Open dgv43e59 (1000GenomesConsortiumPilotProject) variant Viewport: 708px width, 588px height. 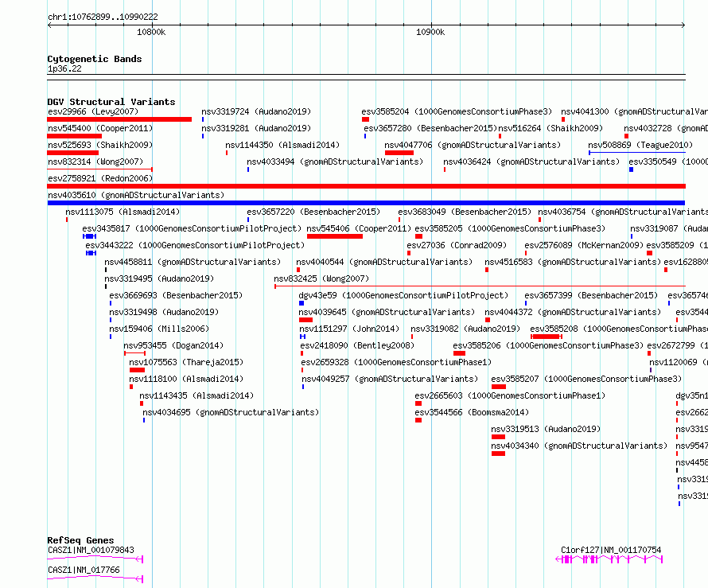click(403, 295)
